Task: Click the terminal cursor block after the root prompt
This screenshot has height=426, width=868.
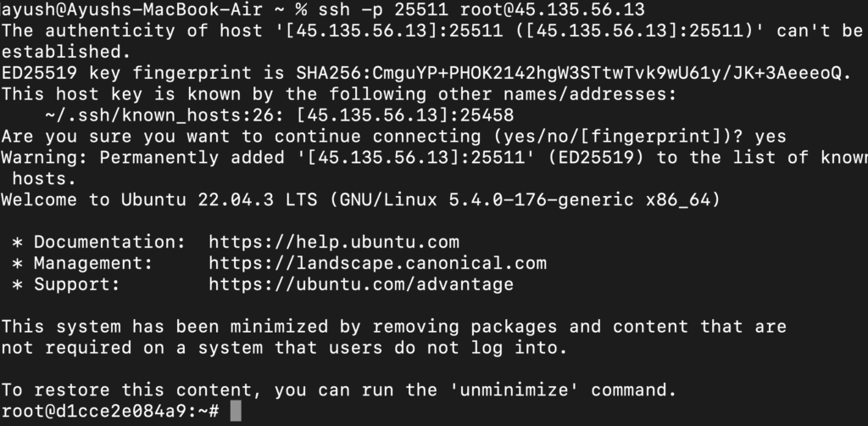Action: pyautogui.click(x=236, y=412)
